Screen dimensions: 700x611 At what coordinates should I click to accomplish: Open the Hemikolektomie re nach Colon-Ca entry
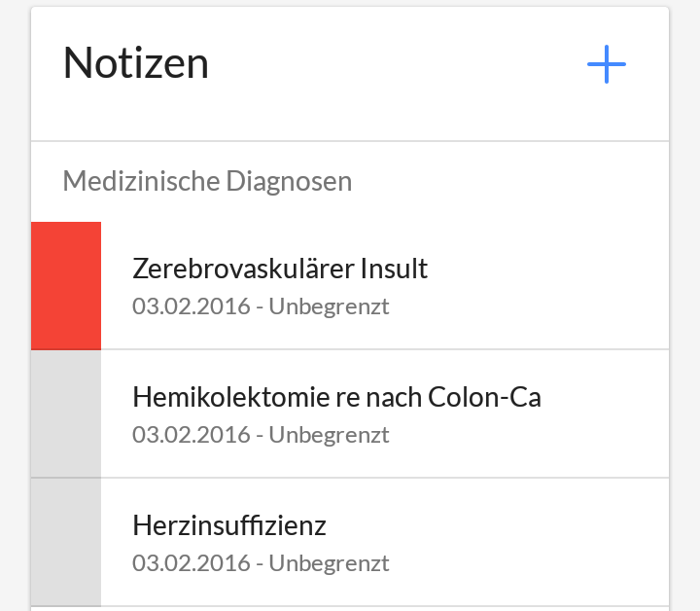pos(350,414)
